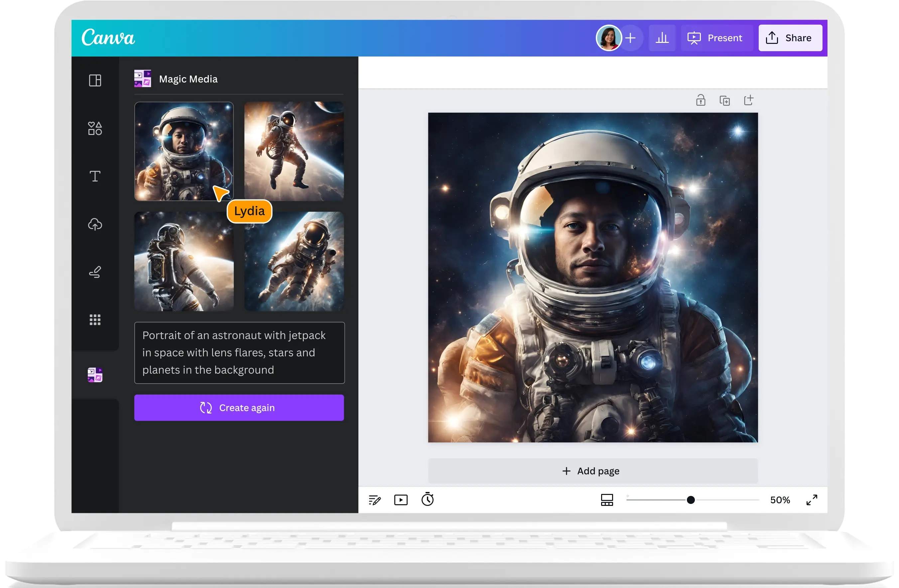
Task: Click the zoom slider handle
Action: pyautogui.click(x=691, y=500)
